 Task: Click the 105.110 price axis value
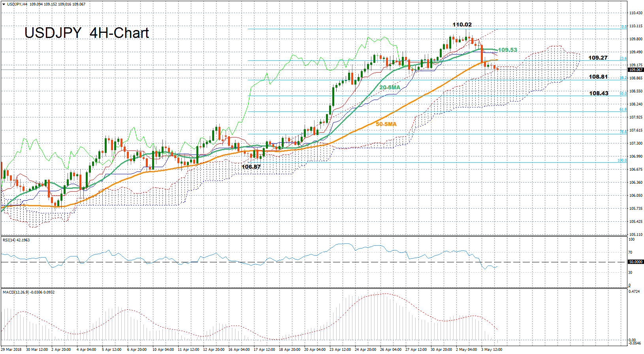(635, 234)
